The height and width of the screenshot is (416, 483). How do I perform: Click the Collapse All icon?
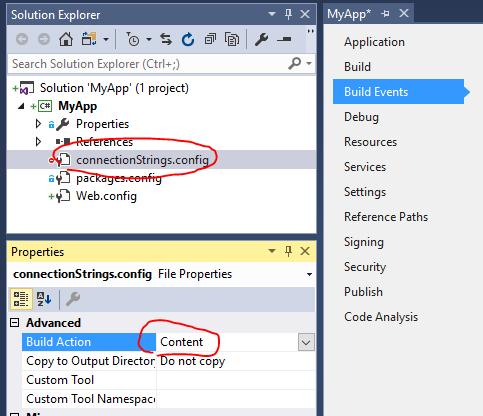tap(210, 39)
